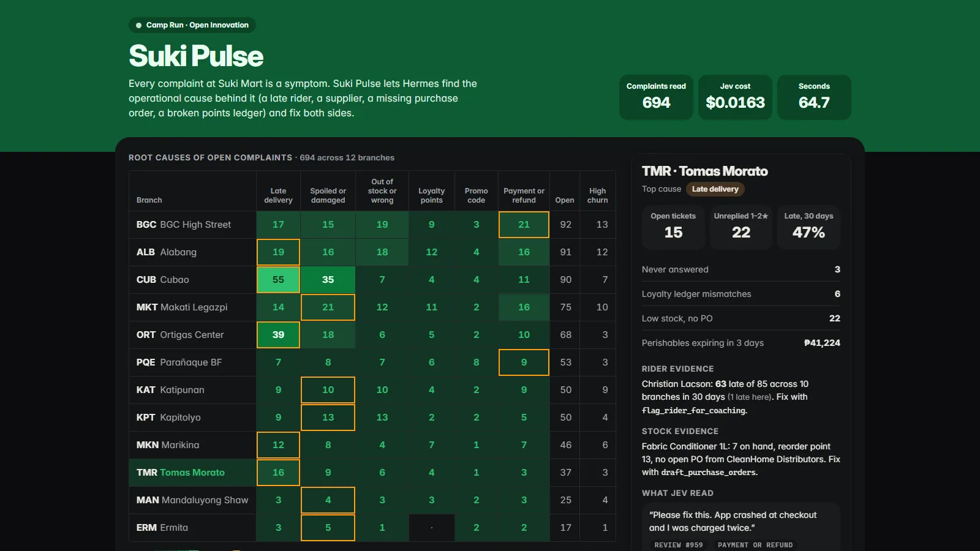The width and height of the screenshot is (980, 551).
Task: Click the Low stock, no PO row
Action: [741, 318]
